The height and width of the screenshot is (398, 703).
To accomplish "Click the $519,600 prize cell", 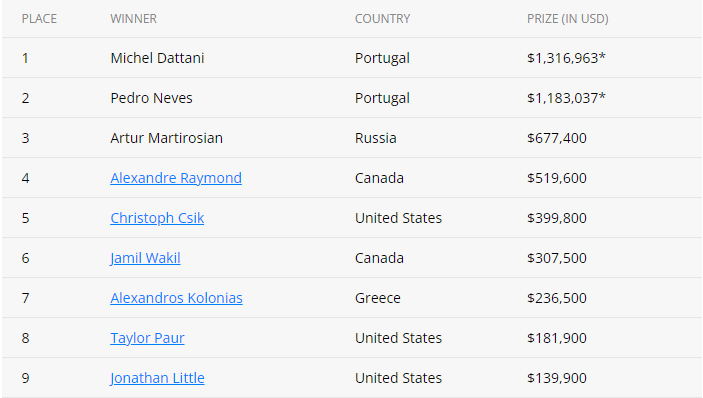I will point(557,178).
